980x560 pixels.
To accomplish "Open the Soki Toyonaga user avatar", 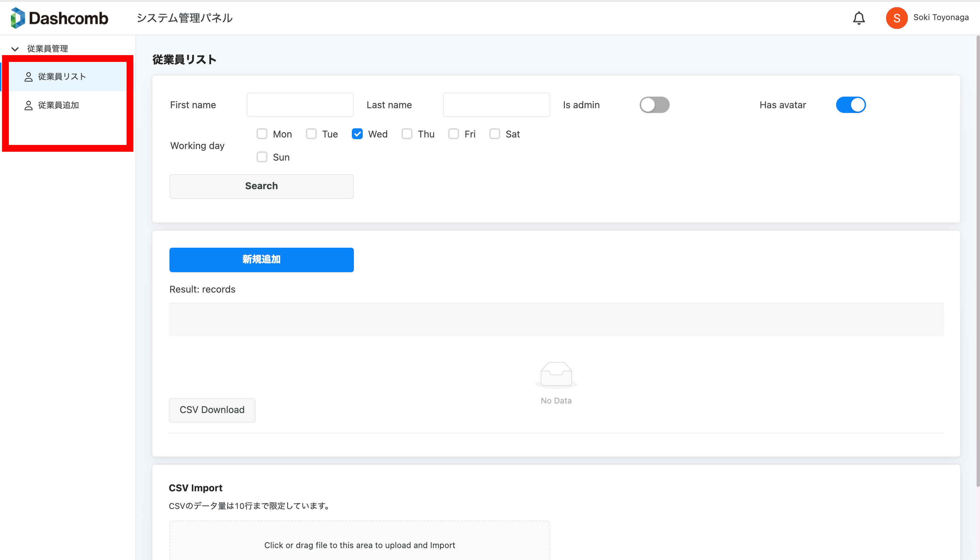I will pos(896,18).
